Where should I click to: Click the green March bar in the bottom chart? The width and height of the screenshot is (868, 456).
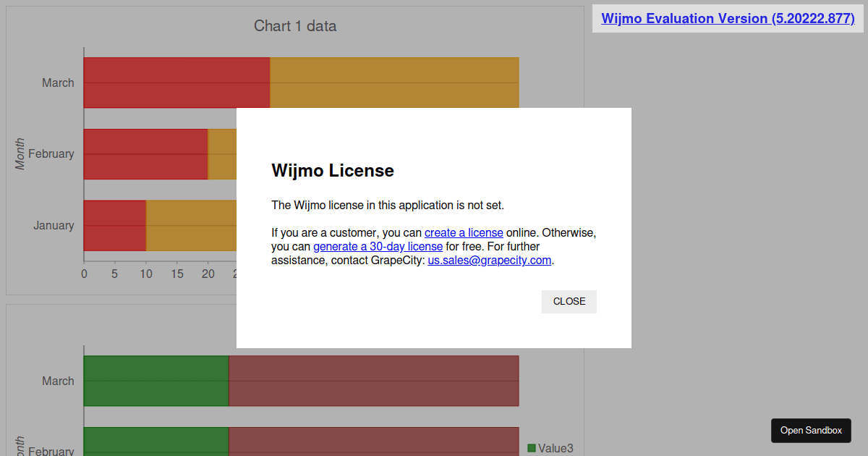(x=156, y=380)
